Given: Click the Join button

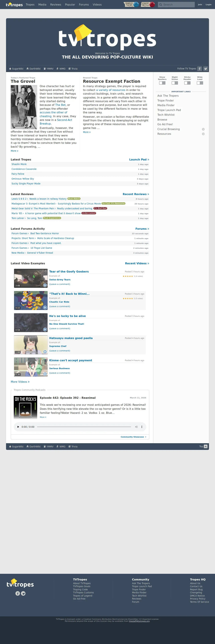Looking at the screenshot, I should [x=200, y=5].
